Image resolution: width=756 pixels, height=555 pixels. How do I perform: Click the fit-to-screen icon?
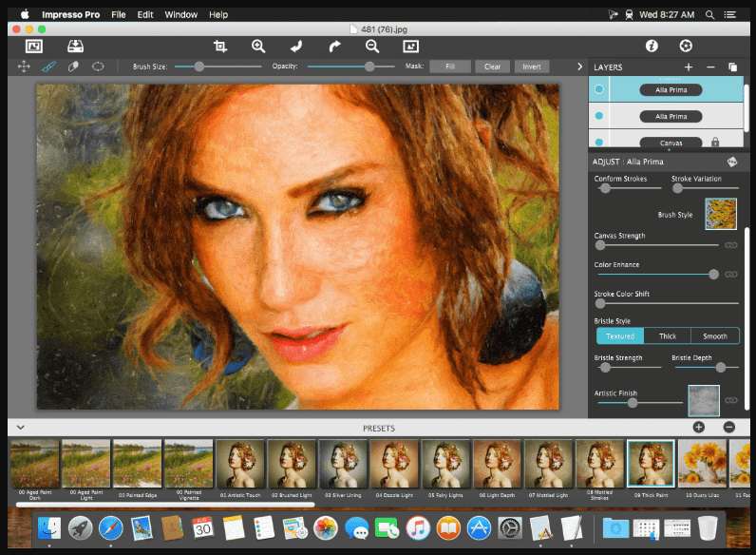[x=411, y=47]
